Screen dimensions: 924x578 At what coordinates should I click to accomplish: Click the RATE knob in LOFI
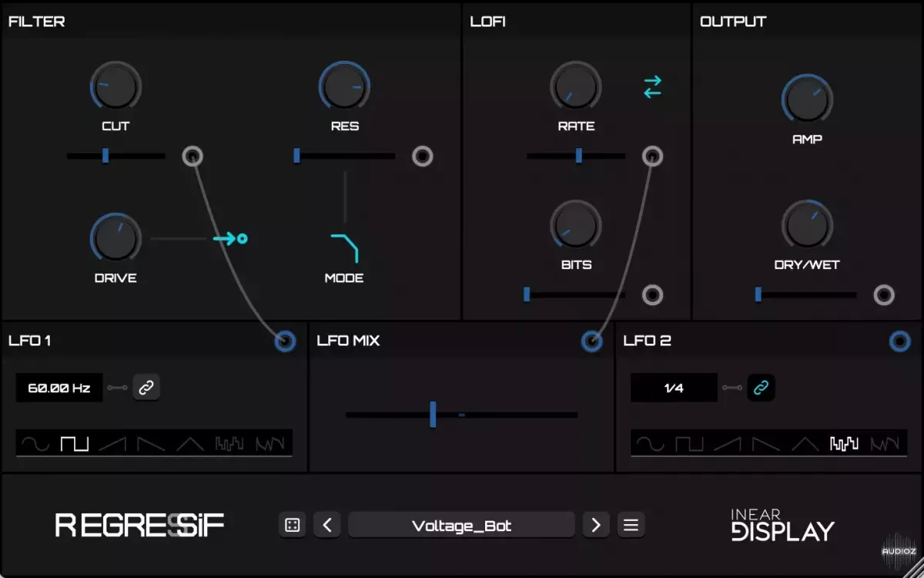pos(576,86)
